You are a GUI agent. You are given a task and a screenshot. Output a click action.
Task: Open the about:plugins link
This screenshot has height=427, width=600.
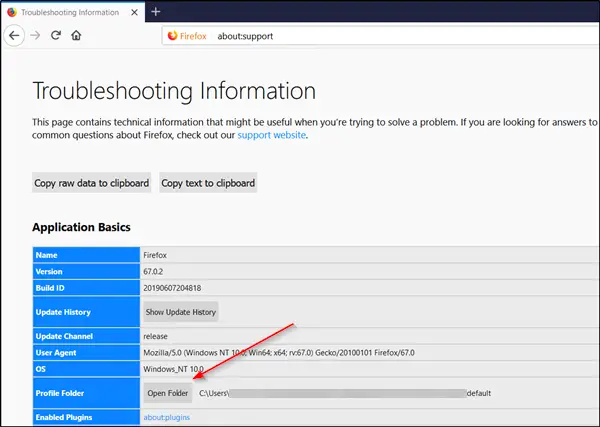[x=166, y=417]
